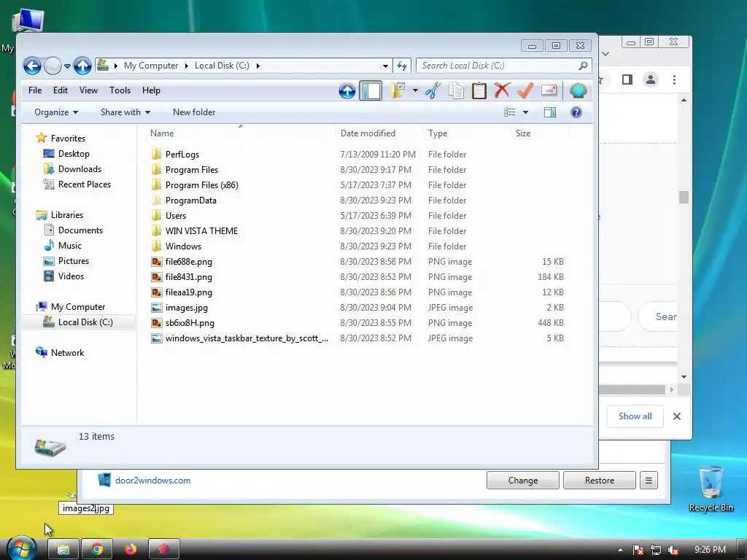The width and height of the screenshot is (747, 560).
Task: Click the Restore button in the background window
Action: click(x=600, y=481)
